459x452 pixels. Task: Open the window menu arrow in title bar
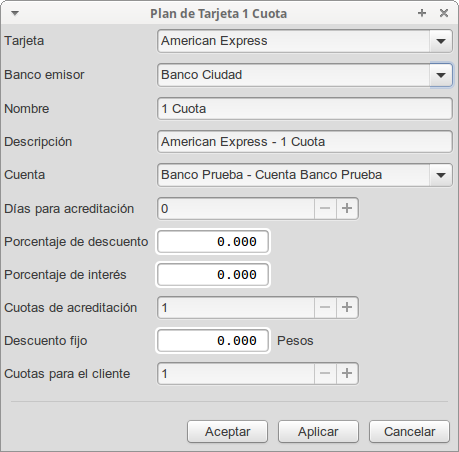[15, 13]
